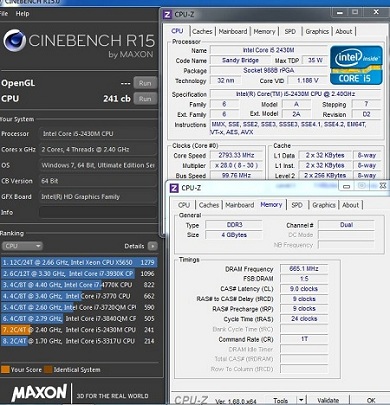Switch to Memory tab in back CPU-Z window
The width and height of the screenshot is (390, 405).
click(x=264, y=32)
